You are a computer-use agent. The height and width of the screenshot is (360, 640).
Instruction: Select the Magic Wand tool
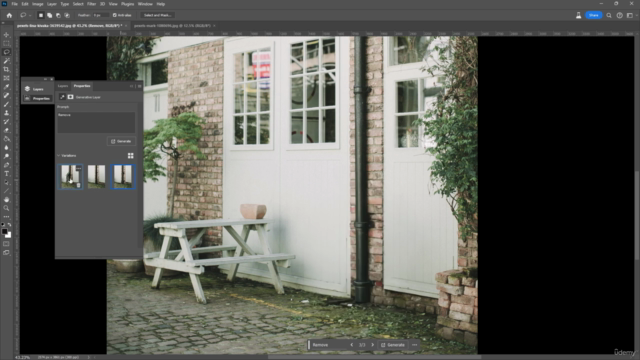tap(6, 61)
